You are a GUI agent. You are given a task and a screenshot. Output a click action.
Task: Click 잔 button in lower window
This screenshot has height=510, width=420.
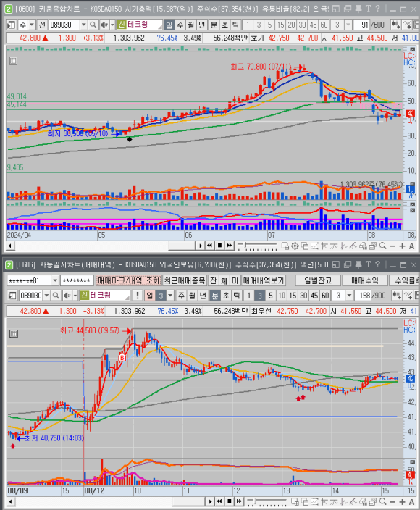point(213,280)
